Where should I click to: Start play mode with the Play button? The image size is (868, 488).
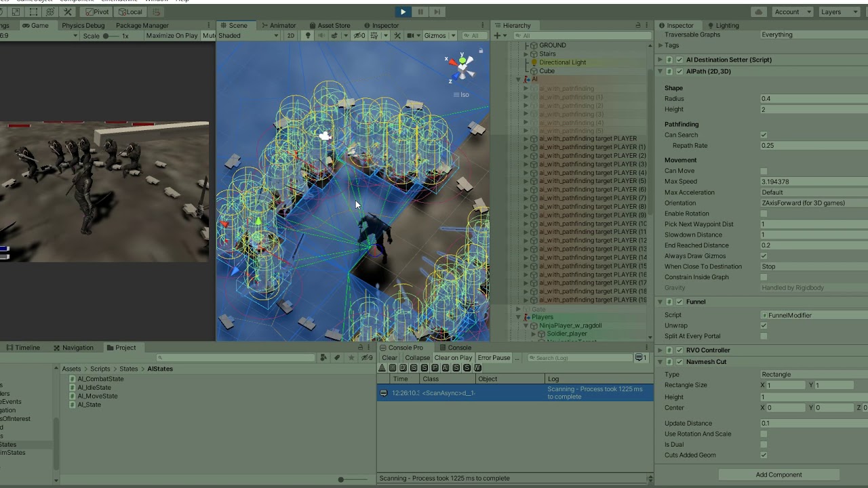click(x=403, y=12)
